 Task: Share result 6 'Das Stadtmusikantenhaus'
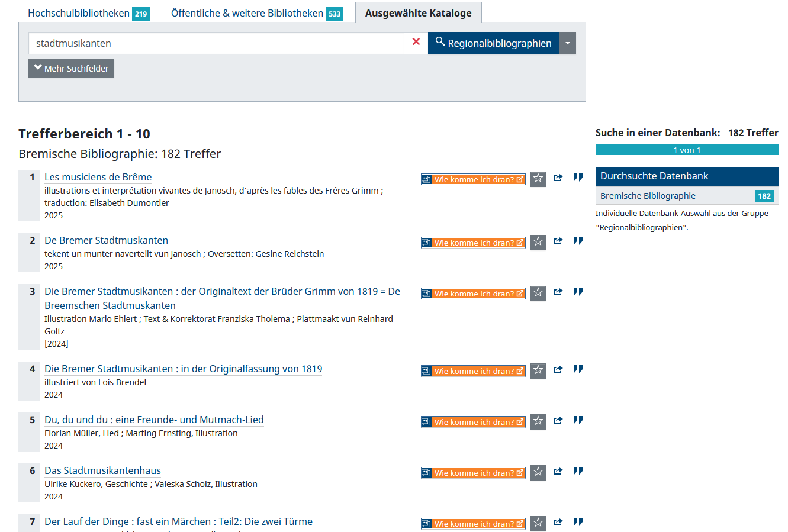tap(558, 472)
